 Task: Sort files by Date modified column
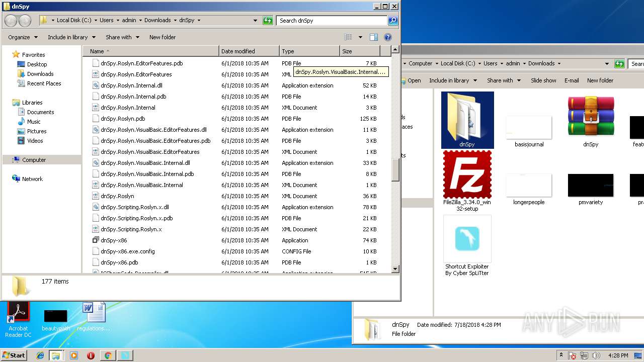tap(249, 51)
